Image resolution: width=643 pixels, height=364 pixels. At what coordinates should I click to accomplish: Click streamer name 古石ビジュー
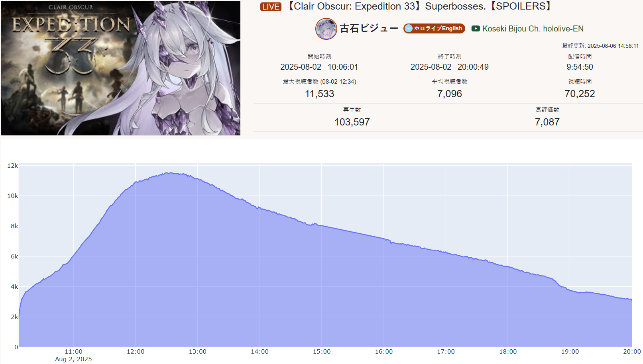[x=369, y=28]
